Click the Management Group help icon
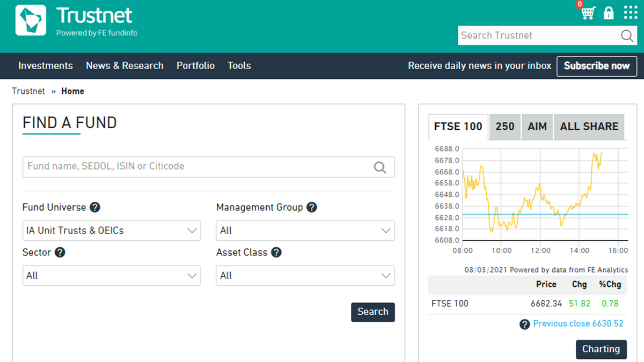This screenshot has width=644, height=362. click(x=312, y=207)
